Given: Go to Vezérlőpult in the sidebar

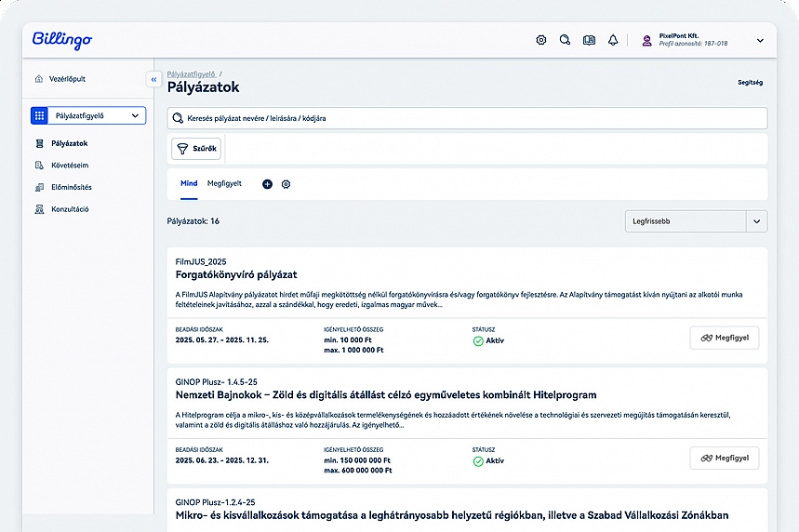Looking at the screenshot, I should point(67,79).
